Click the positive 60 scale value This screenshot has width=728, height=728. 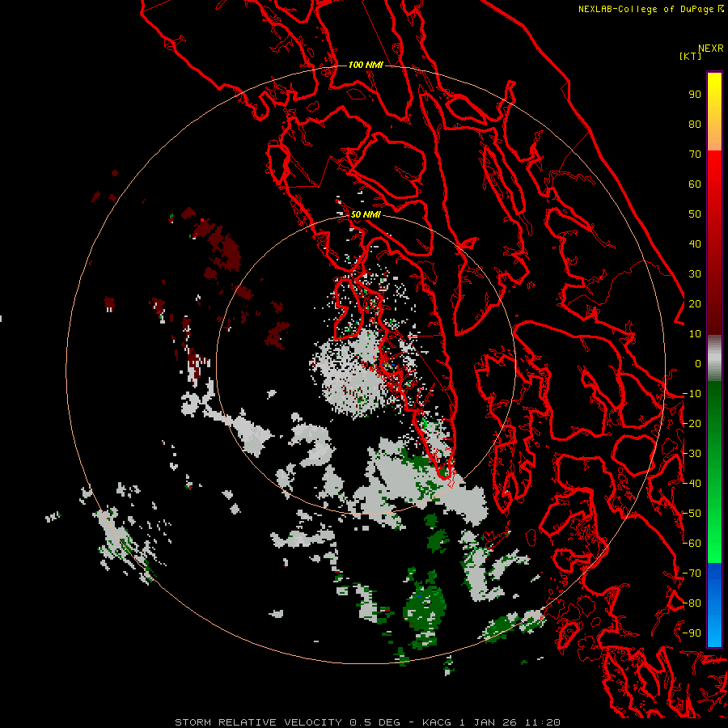[695, 184]
